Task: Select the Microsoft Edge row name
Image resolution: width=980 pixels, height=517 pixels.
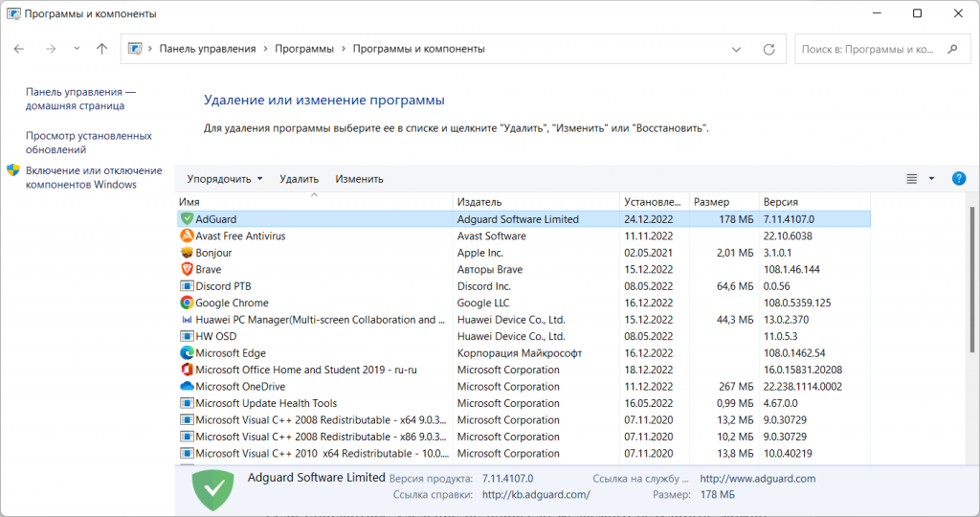Action: click(x=231, y=353)
